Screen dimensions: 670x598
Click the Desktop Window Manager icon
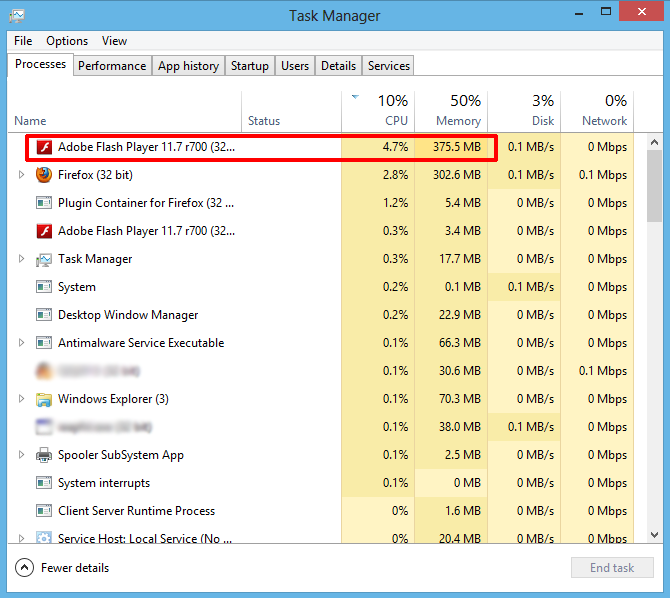(44, 315)
